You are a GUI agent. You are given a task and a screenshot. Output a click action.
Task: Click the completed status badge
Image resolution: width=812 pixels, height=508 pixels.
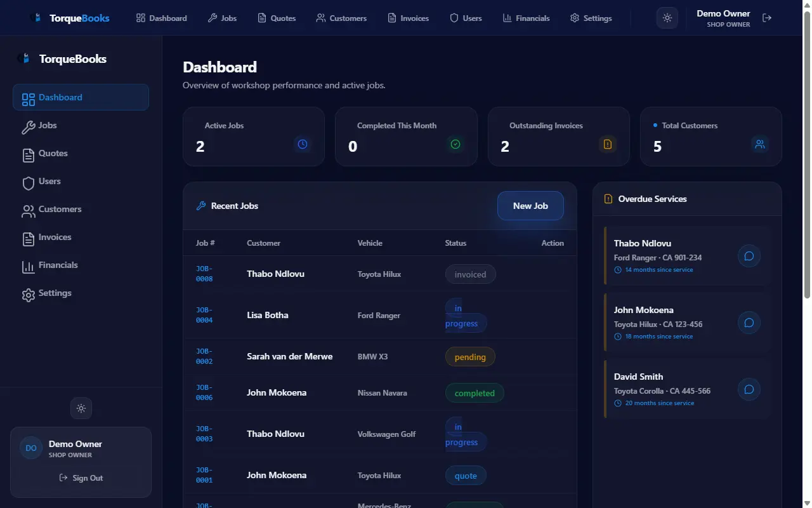(x=475, y=393)
